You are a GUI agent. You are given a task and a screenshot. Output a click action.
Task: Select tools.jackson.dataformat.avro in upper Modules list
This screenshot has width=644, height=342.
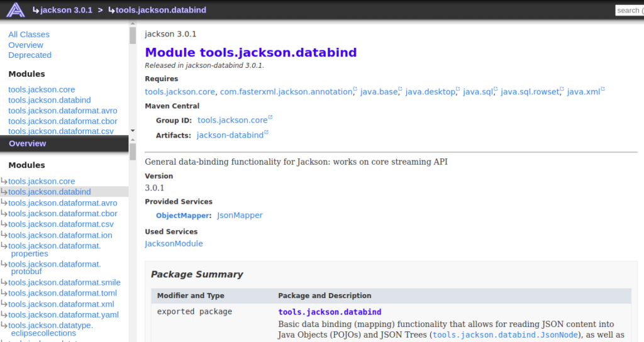click(x=62, y=111)
